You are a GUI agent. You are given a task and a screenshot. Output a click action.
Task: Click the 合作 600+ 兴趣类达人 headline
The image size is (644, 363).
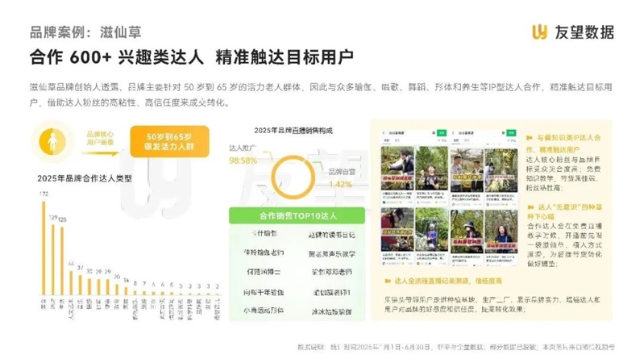tap(116, 57)
